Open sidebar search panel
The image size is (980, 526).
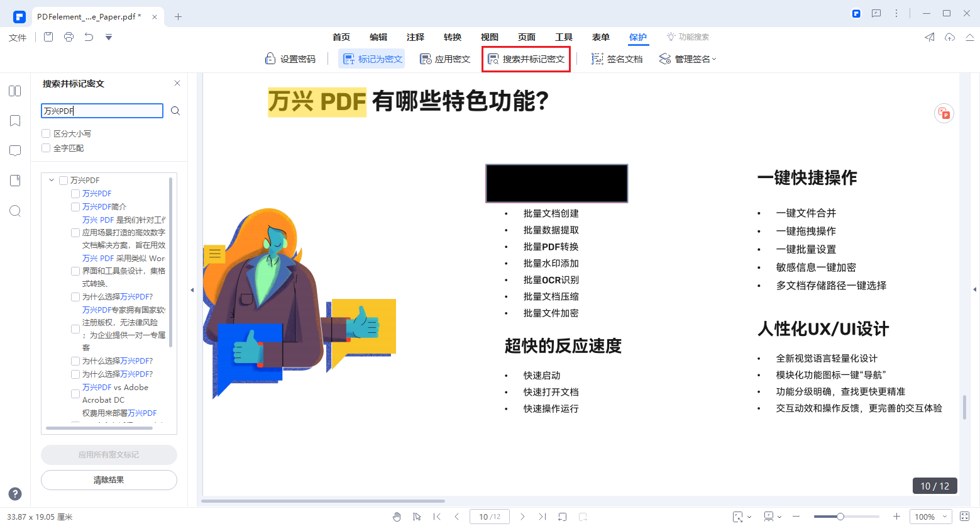point(14,211)
